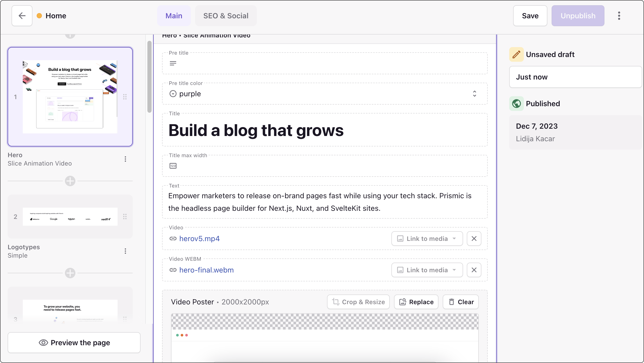The width and height of the screenshot is (644, 363).
Task: Save the document
Action: click(x=530, y=16)
